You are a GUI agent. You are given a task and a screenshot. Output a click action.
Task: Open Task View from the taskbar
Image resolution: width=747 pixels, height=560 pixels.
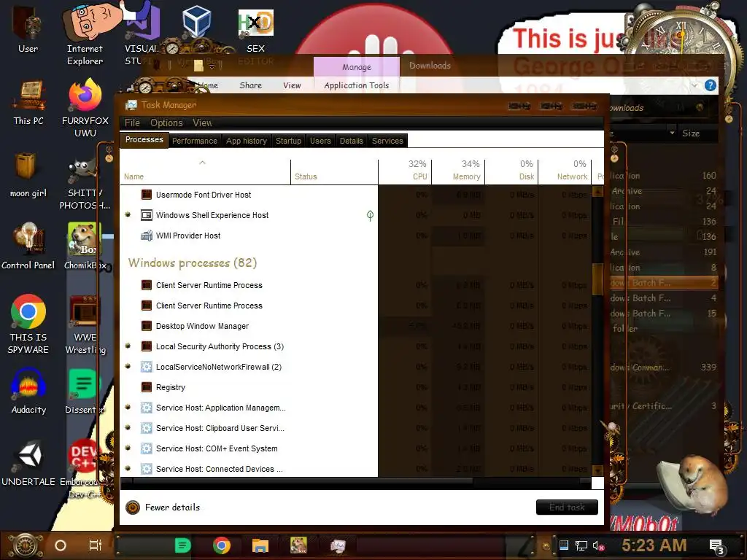(96, 545)
